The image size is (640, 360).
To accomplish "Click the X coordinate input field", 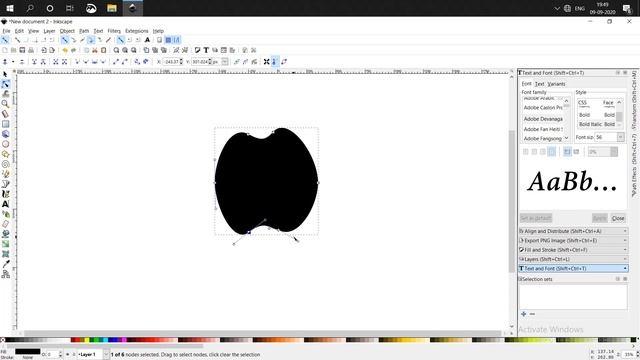I will 172,62.
